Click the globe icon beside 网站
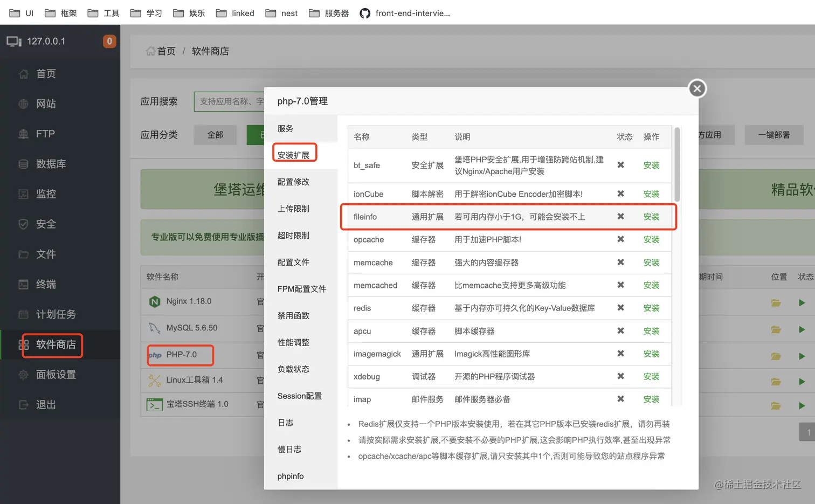The height and width of the screenshot is (504, 815). click(23, 104)
